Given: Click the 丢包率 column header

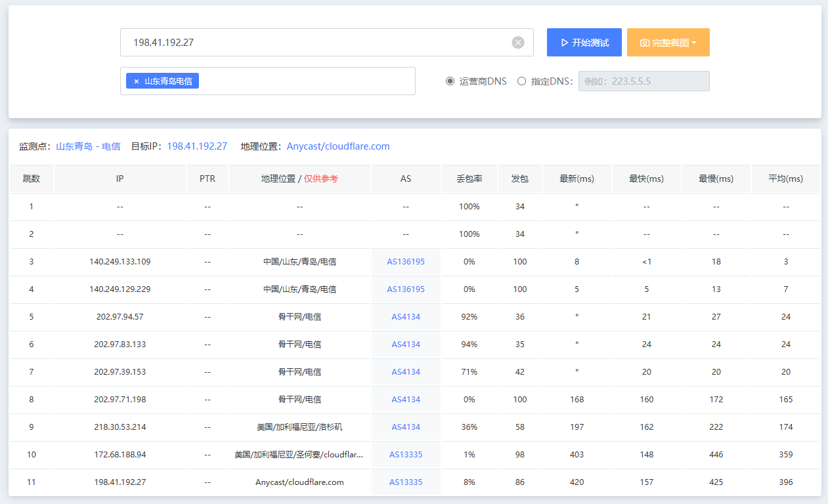Looking at the screenshot, I should 469,178.
